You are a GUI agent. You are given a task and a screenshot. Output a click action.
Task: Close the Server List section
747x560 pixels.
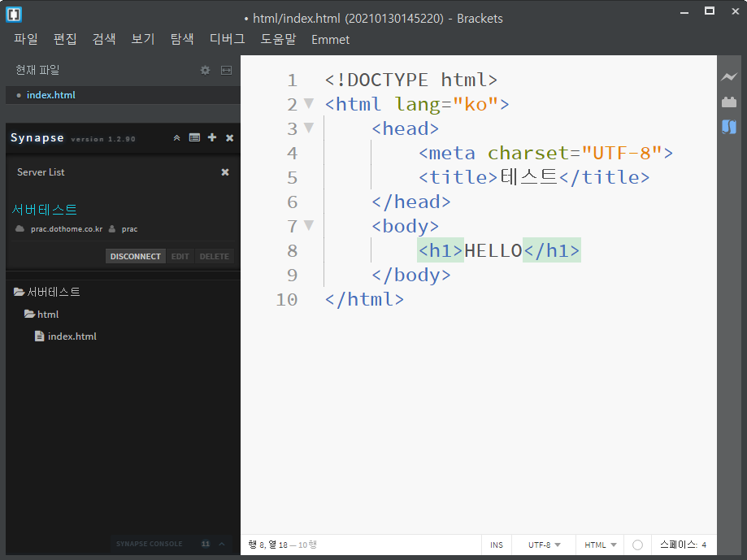click(x=225, y=172)
